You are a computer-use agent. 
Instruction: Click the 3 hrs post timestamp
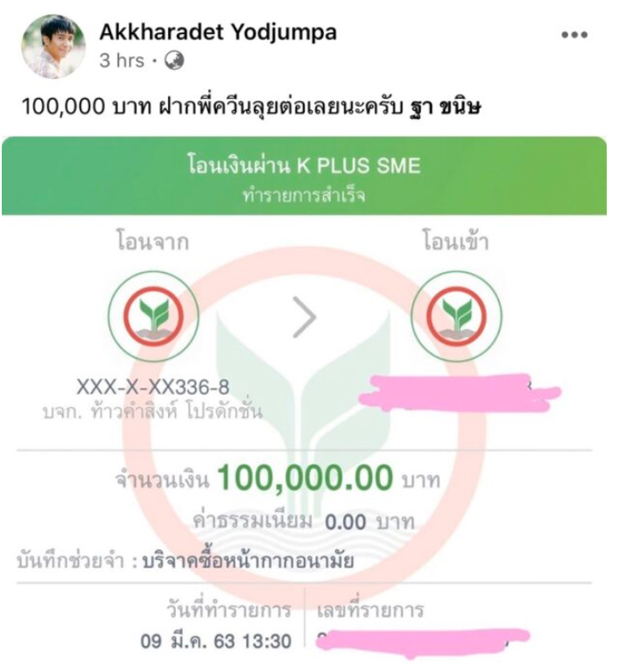click(x=122, y=60)
